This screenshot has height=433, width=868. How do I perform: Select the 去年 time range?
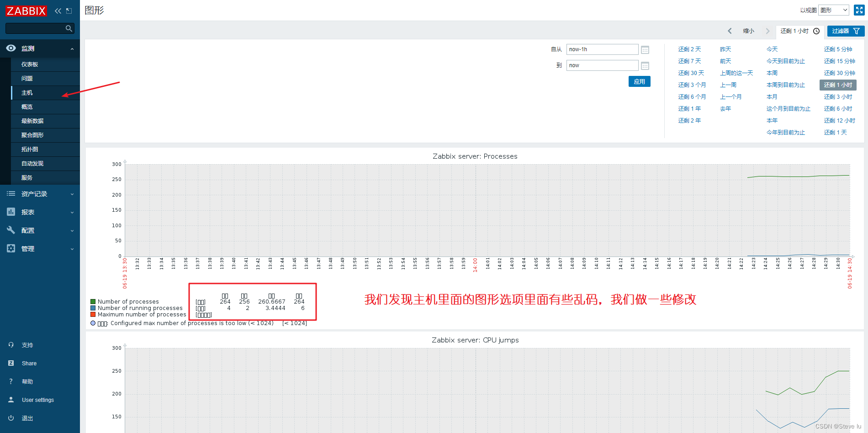coord(725,109)
